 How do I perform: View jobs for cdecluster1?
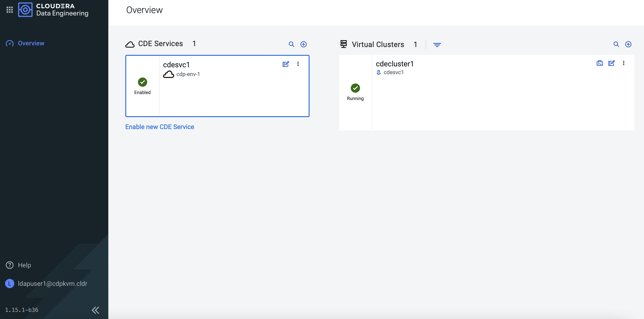point(600,63)
